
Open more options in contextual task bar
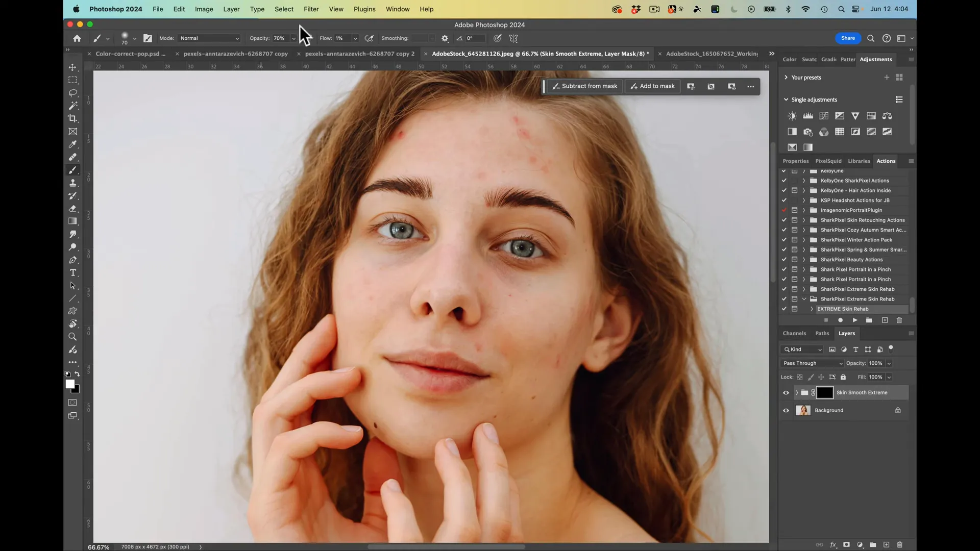[751, 86]
